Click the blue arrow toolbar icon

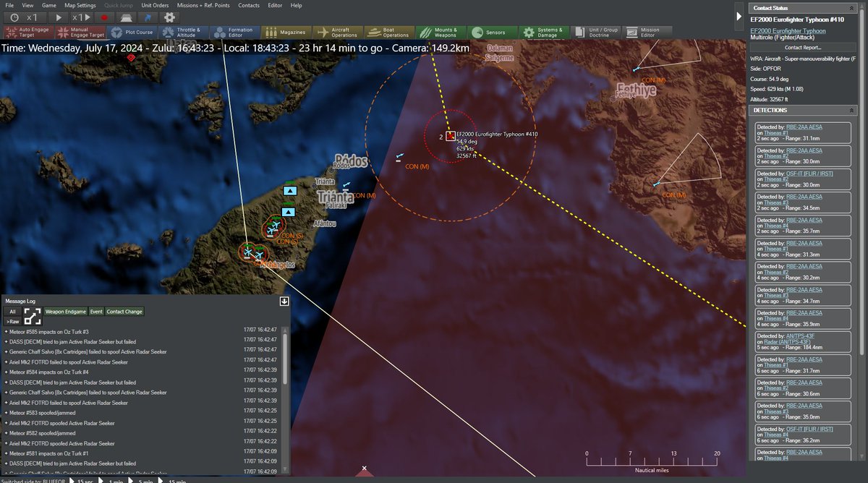[x=148, y=17]
